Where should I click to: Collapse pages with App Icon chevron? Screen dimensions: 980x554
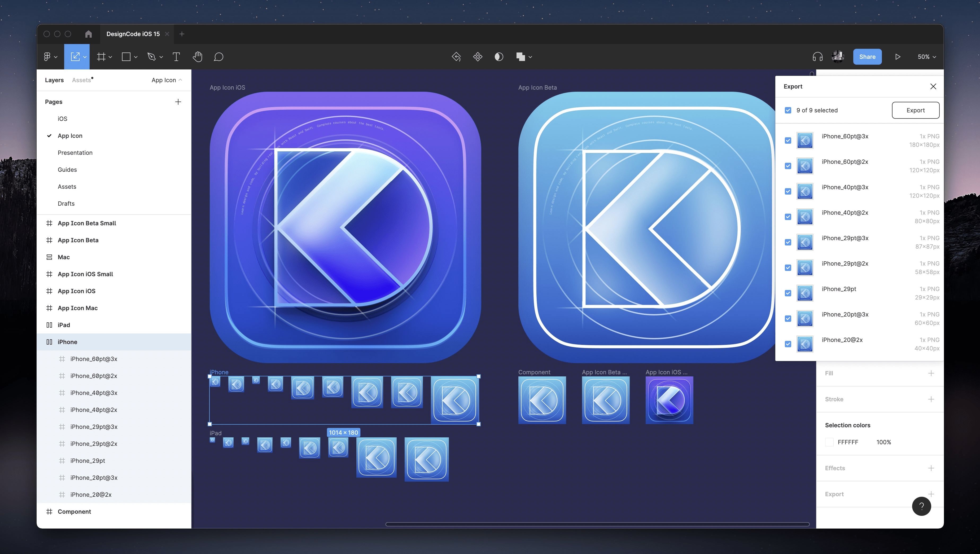[180, 80]
